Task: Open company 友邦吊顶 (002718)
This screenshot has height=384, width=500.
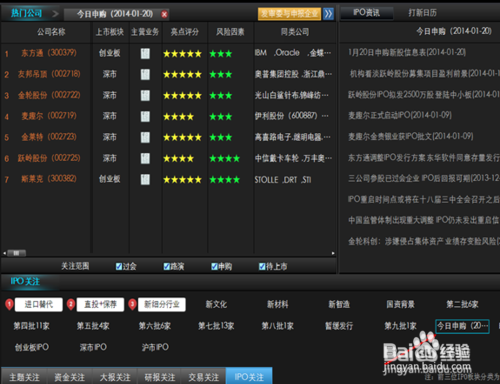Action: (x=49, y=74)
